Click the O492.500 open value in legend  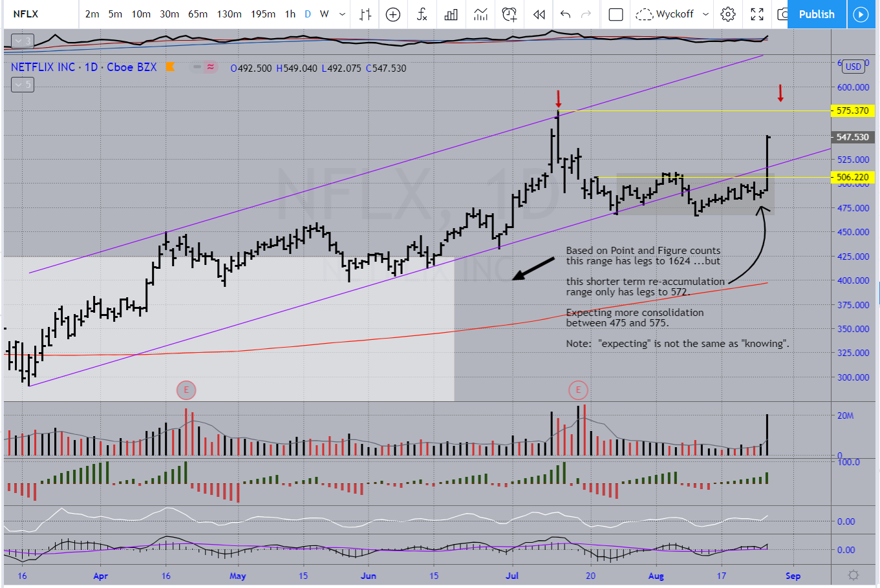[x=252, y=68]
